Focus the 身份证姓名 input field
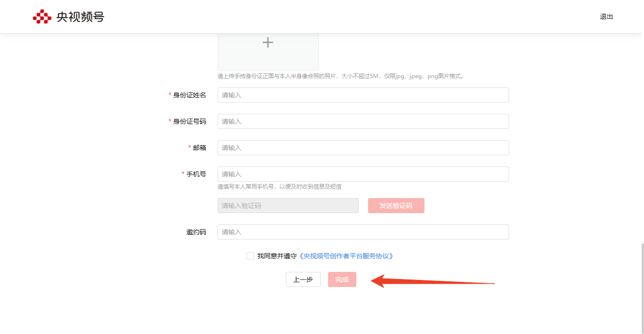This screenshot has height=334, width=644. pos(363,95)
